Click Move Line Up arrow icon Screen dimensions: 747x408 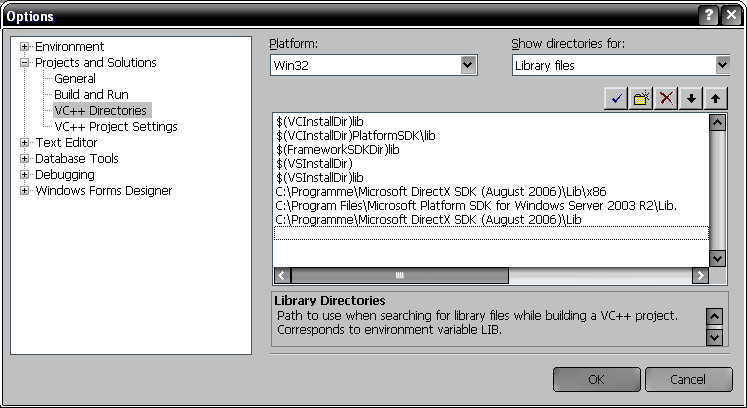[716, 98]
